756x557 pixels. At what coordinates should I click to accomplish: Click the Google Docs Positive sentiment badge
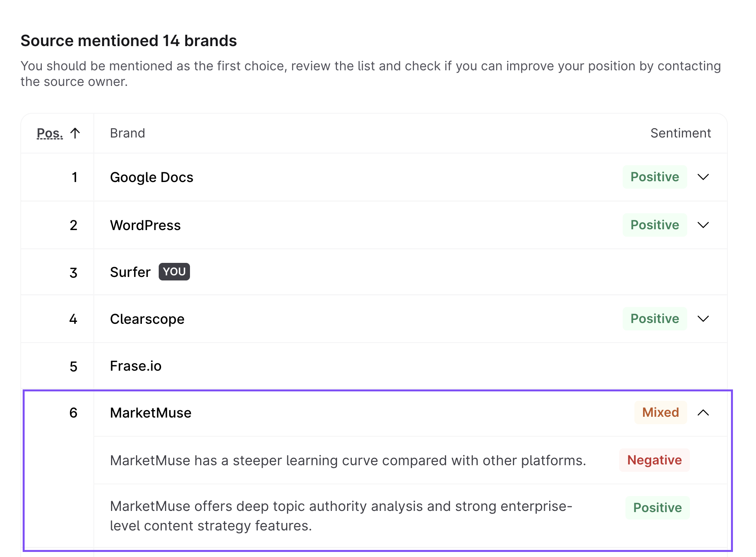pos(654,177)
